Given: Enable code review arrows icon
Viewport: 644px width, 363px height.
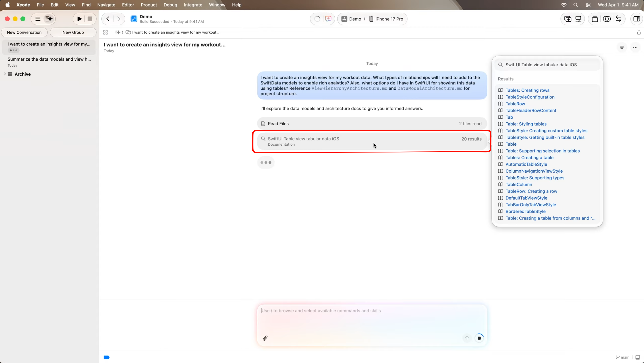Looking at the screenshot, I should 618,19.
